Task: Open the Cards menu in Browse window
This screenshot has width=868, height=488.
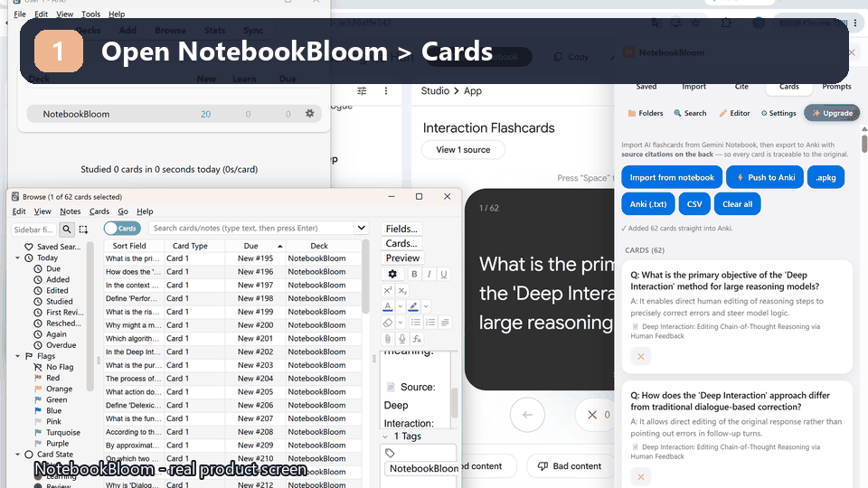Action: click(99, 211)
